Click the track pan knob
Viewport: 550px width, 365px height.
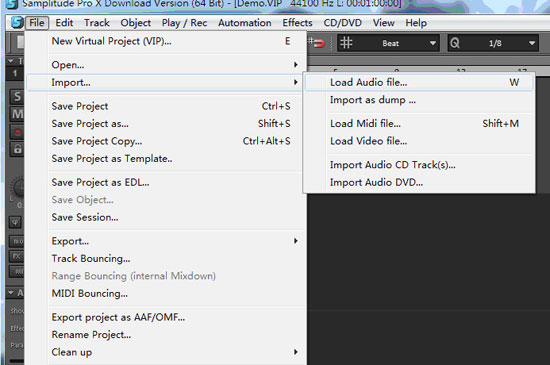coord(18,187)
